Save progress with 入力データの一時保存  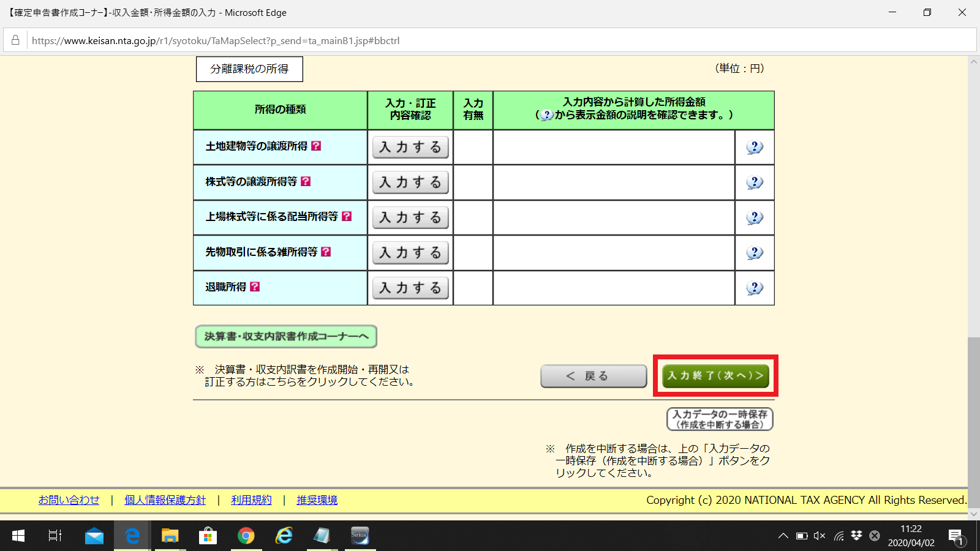(719, 419)
